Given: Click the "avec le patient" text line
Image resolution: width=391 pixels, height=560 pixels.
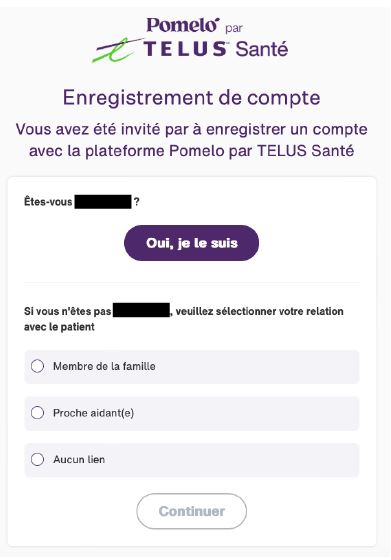Looking at the screenshot, I should (59, 327).
